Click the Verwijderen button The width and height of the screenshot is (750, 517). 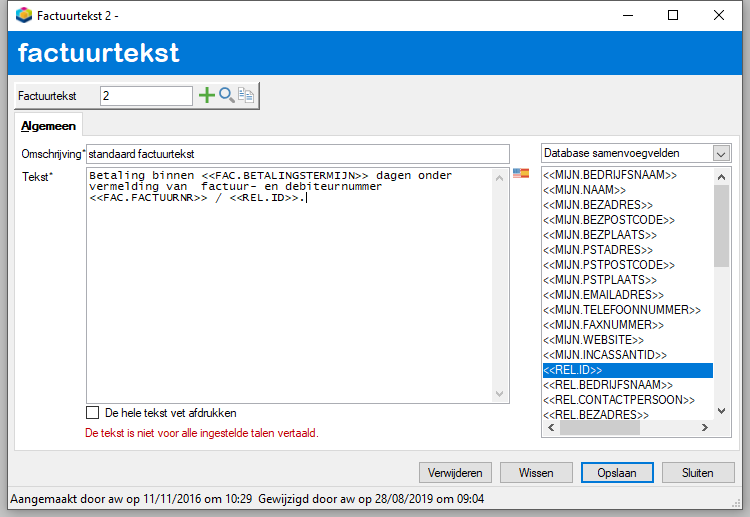[455, 473]
